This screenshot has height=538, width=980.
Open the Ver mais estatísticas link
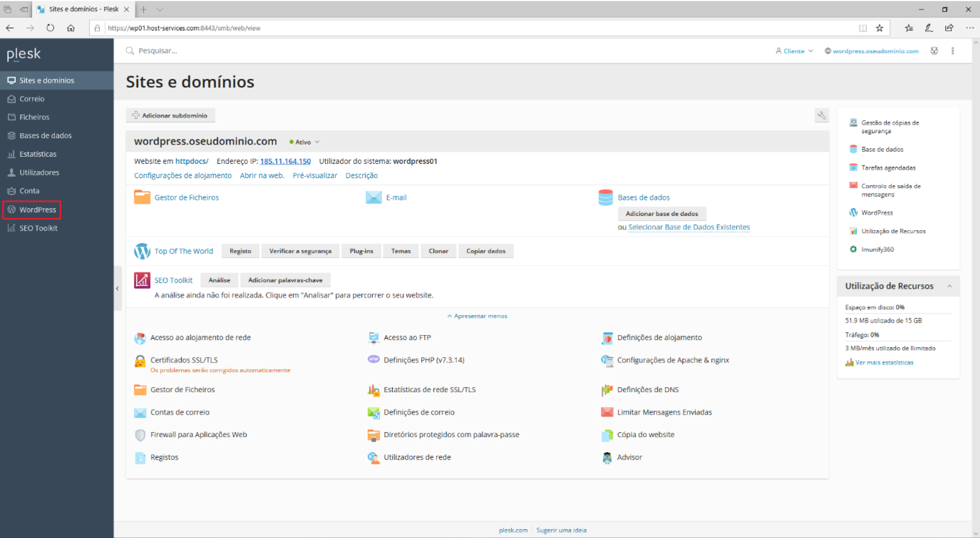tap(884, 362)
